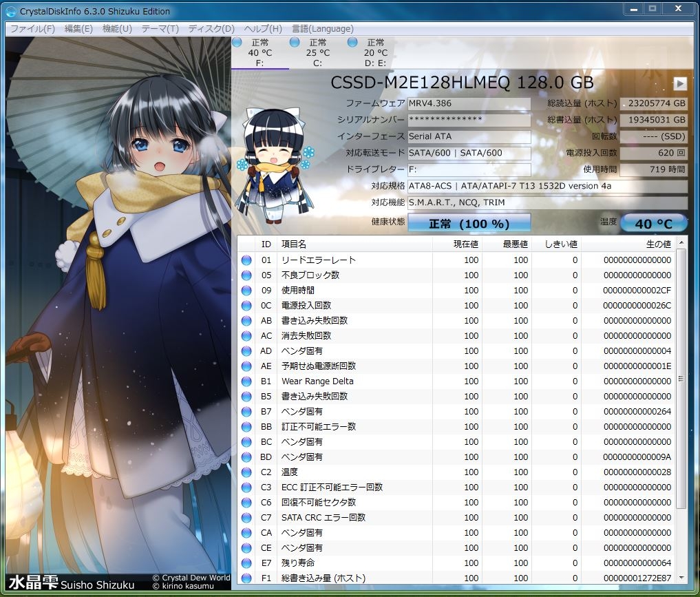Click the 現在値 column header
The image size is (700, 597).
pos(457,244)
